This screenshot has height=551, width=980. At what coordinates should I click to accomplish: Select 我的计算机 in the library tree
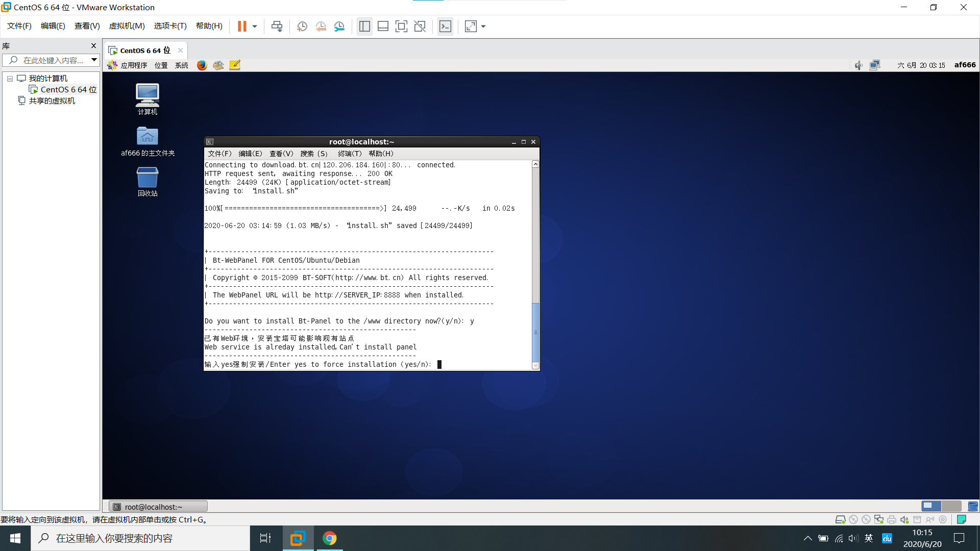[x=48, y=79]
